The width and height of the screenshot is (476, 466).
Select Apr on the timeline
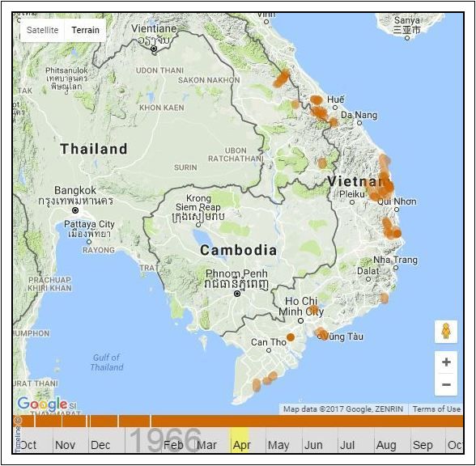point(241,445)
